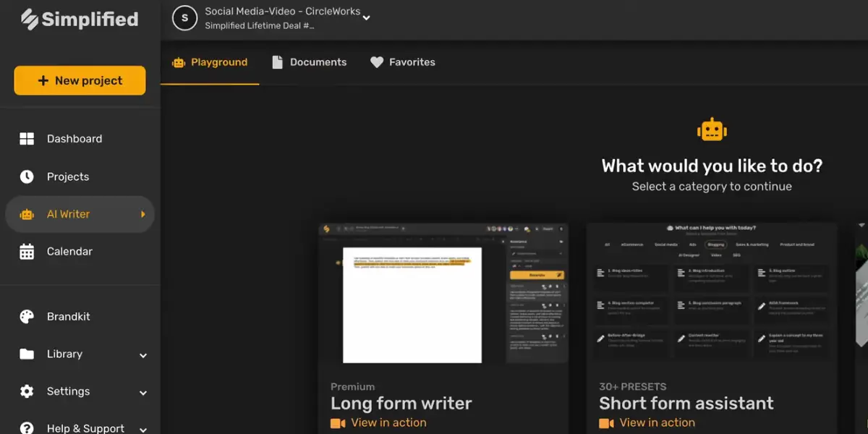The width and height of the screenshot is (868, 434).
Task: Open Calendar via its calendar icon
Action: point(27,252)
